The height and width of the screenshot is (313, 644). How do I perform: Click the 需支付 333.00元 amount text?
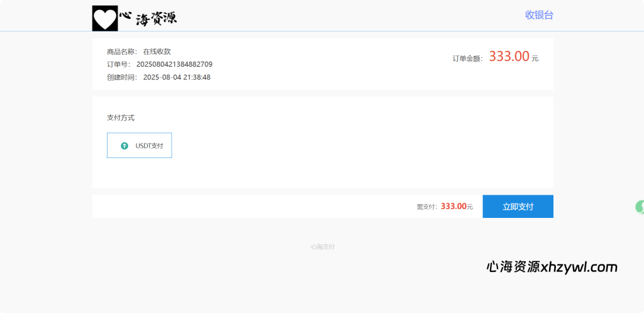[x=456, y=207]
